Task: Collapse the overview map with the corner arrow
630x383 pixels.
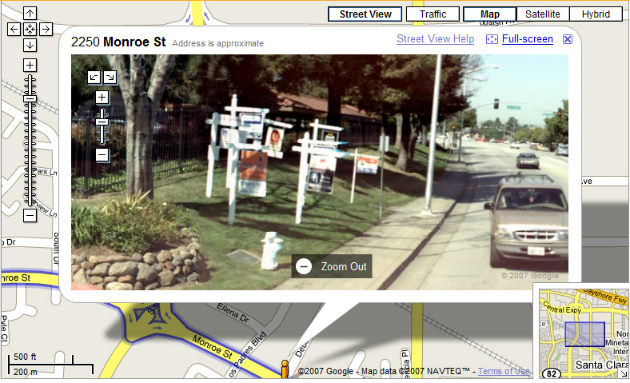Action: tap(624, 373)
